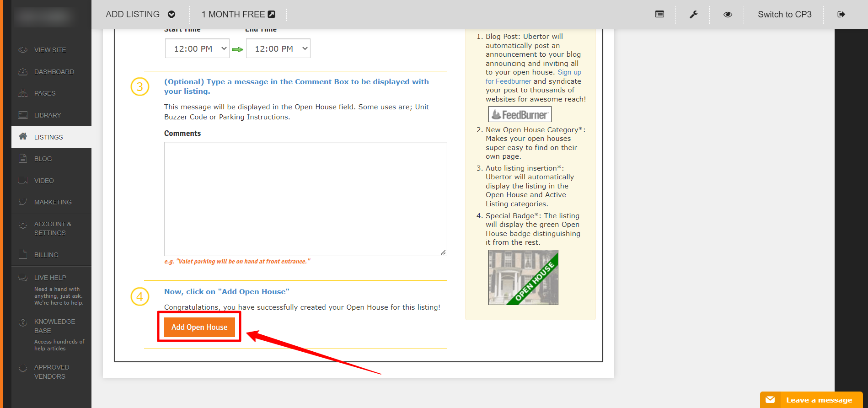Click the View Site eye icon in sidebar

click(23, 49)
